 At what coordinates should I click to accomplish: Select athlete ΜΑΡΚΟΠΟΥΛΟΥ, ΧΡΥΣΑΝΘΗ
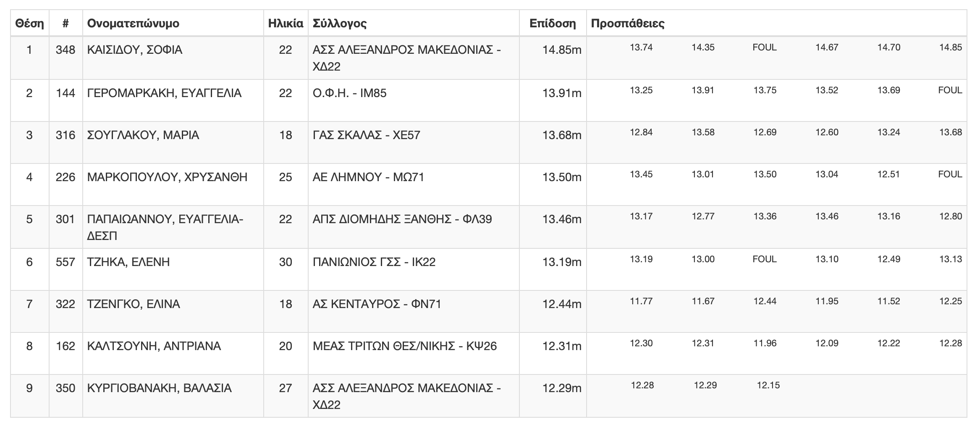tap(167, 177)
